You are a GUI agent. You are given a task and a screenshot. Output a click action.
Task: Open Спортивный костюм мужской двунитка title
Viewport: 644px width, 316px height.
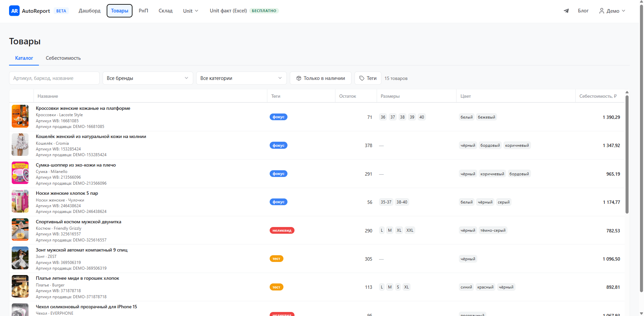[78, 222]
